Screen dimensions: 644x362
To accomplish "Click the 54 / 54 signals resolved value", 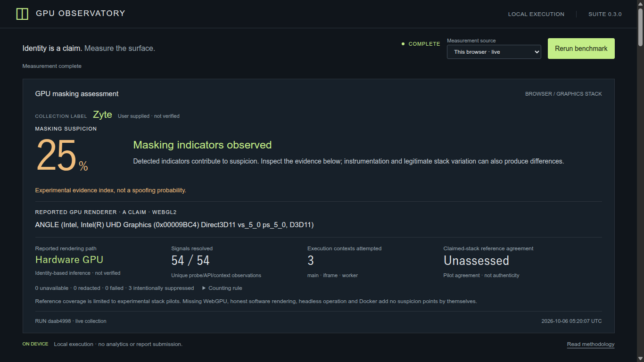I will (190, 260).
